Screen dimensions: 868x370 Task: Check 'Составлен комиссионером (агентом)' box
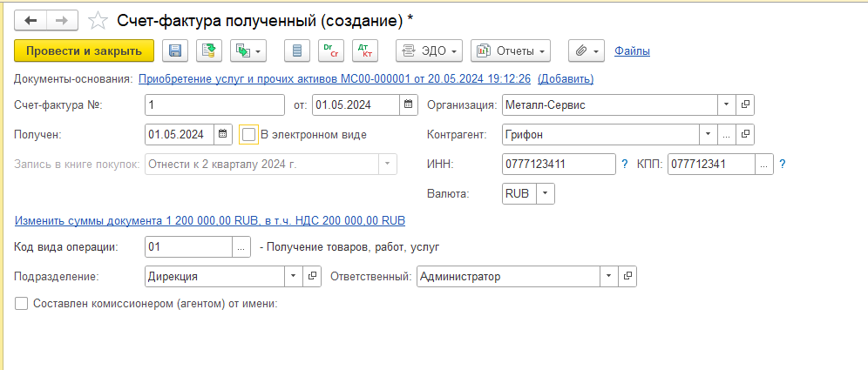22,304
